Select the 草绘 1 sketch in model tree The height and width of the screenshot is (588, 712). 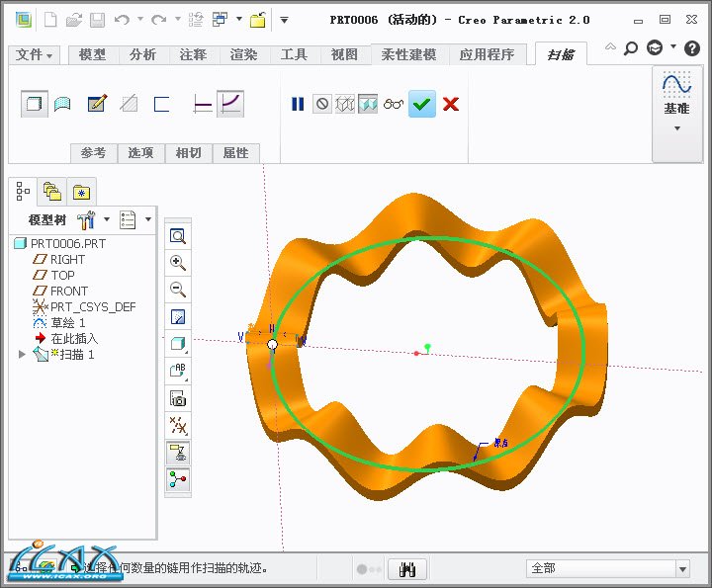(68, 322)
